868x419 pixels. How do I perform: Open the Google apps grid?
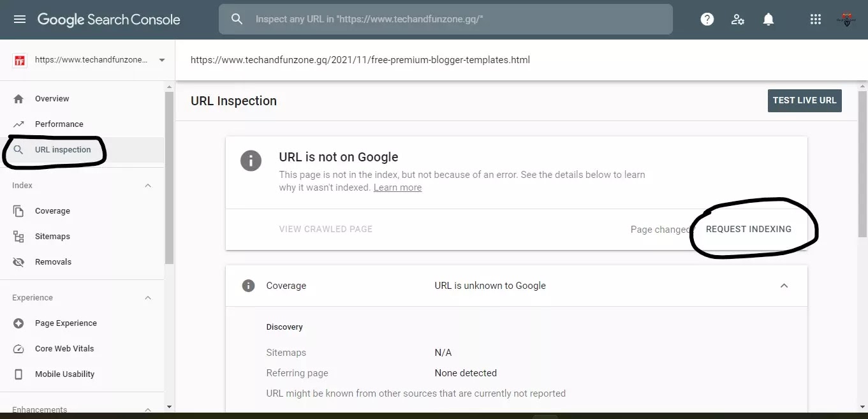(816, 19)
